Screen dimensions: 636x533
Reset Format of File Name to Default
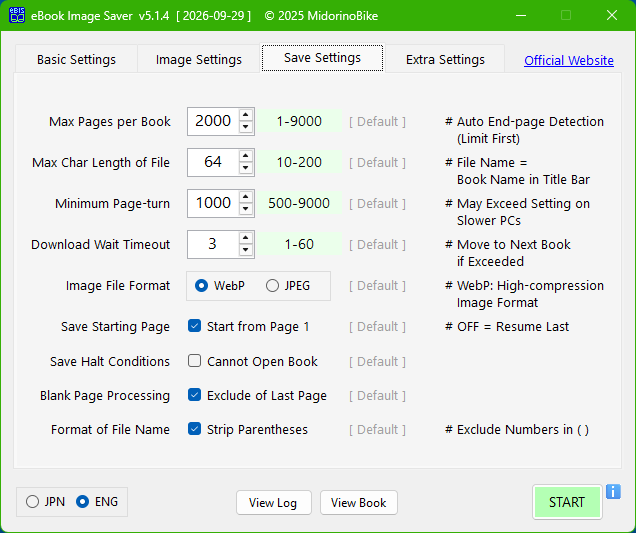tap(377, 430)
